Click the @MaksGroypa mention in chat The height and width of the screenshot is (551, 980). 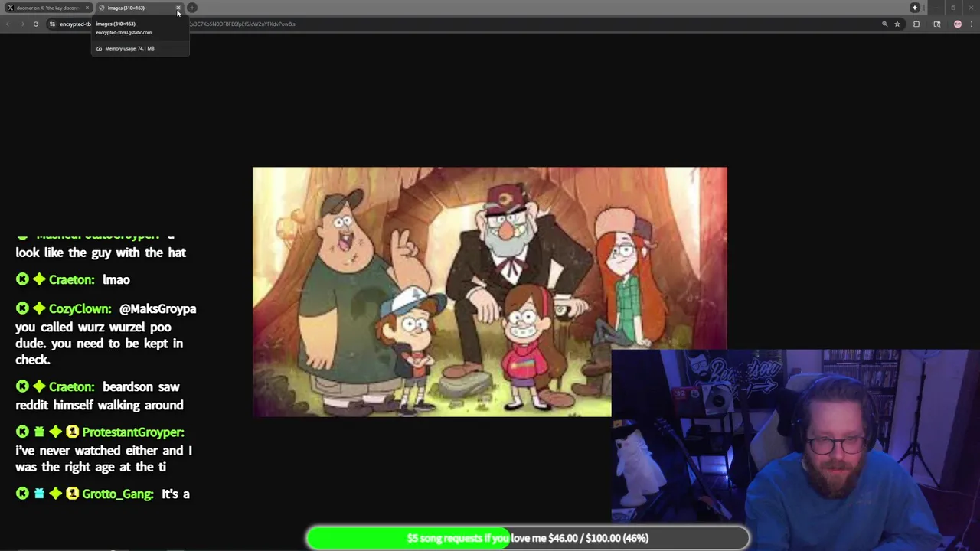click(158, 308)
